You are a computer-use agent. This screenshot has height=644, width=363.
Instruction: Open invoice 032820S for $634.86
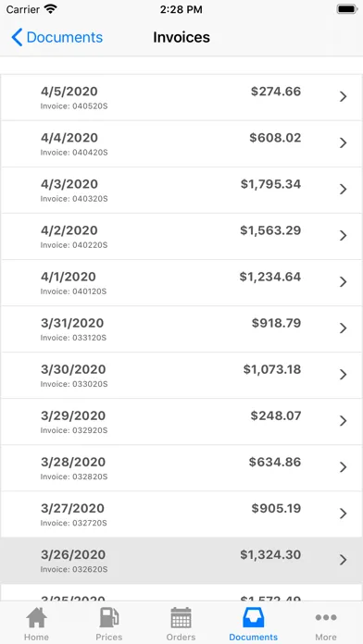[x=181, y=468]
